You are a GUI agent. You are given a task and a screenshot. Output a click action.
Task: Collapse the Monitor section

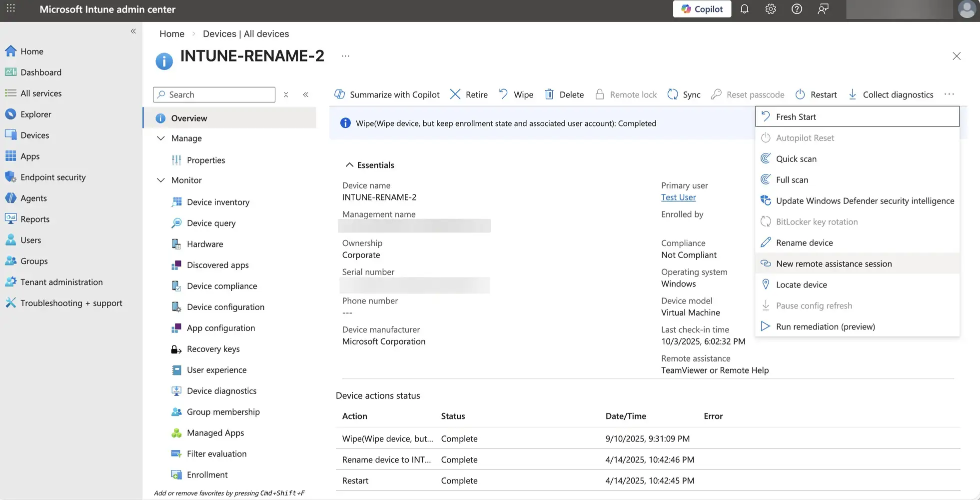click(x=161, y=180)
